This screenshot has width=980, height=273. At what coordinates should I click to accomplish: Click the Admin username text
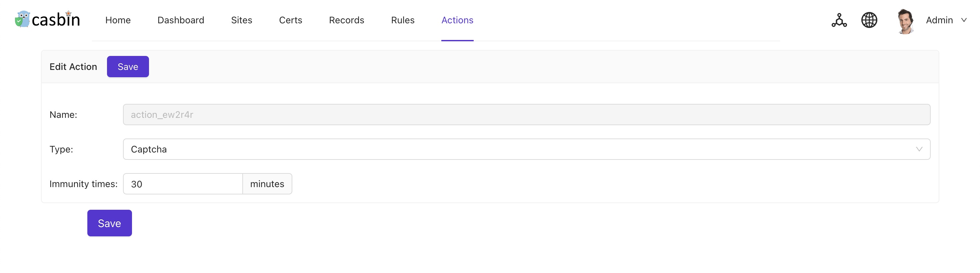click(939, 20)
